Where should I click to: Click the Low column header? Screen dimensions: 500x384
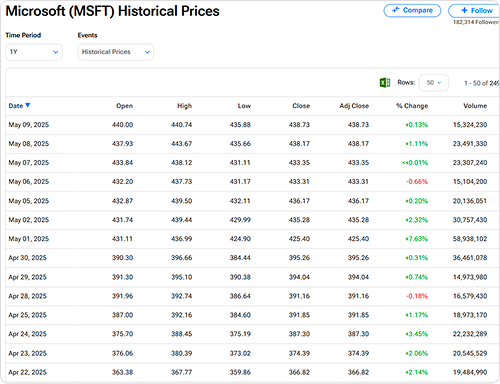pyautogui.click(x=244, y=106)
